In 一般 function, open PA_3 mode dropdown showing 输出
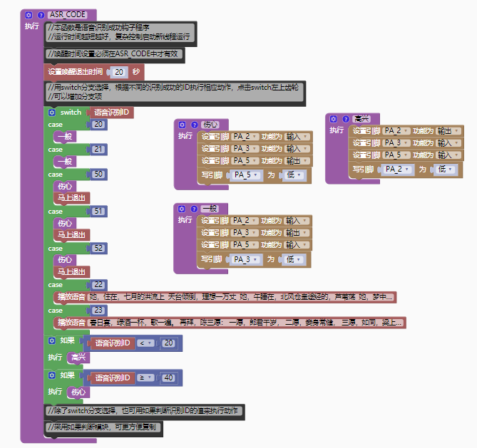 coord(297,233)
